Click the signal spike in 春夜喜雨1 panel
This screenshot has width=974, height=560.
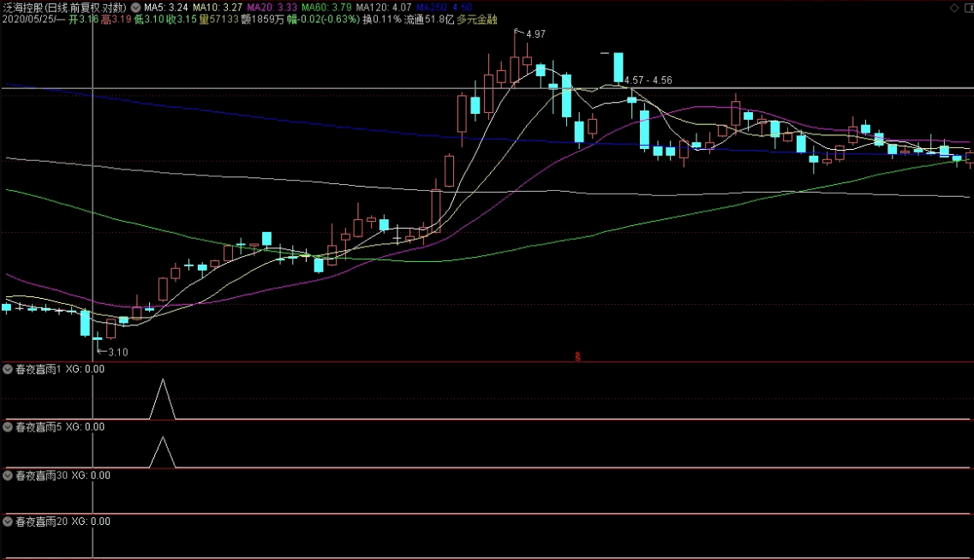coord(163,399)
